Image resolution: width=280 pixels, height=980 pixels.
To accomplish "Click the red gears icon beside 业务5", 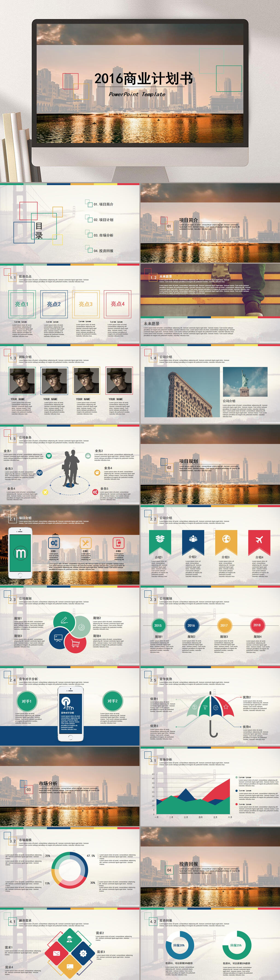I will click(x=95, y=492).
